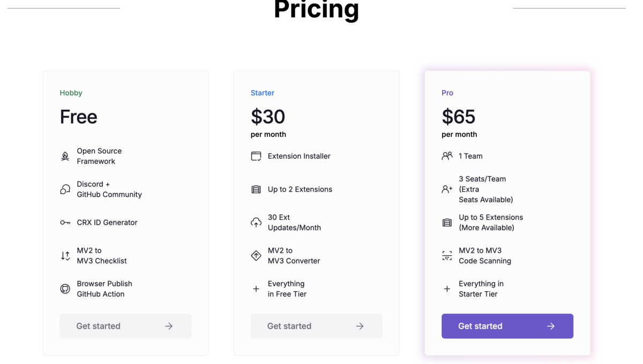The image size is (643, 364).
Task: Select the Hobby plan label
Action: click(71, 93)
